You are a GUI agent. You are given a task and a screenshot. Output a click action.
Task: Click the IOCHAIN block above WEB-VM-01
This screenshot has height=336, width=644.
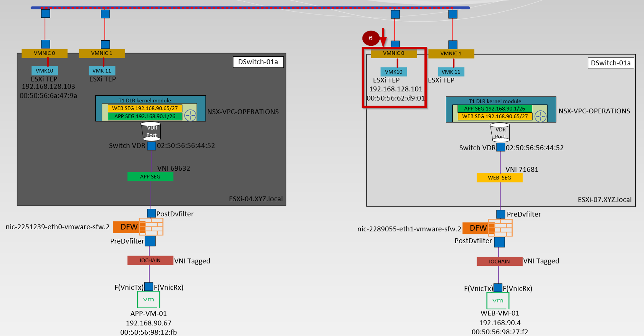pyautogui.click(x=499, y=261)
